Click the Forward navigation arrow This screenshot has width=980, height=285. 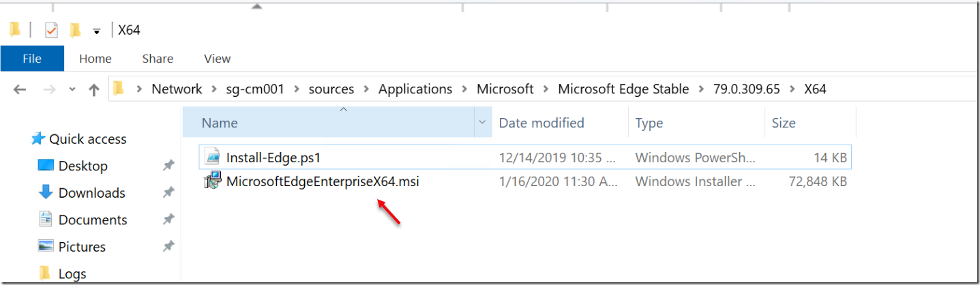pyautogui.click(x=50, y=89)
